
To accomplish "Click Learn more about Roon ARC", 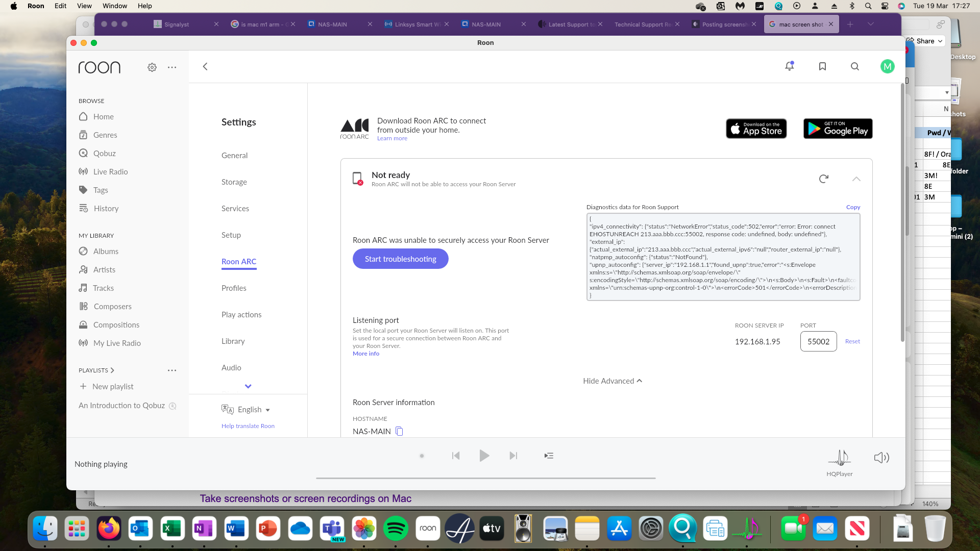I will pos(392,139).
